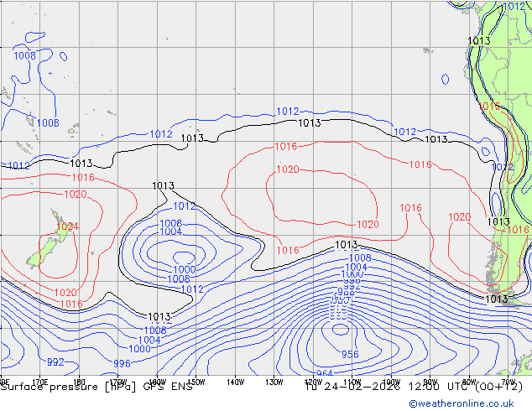Select the 130W longitude axis label
This screenshot has height=411, width=532.
[x=274, y=382]
